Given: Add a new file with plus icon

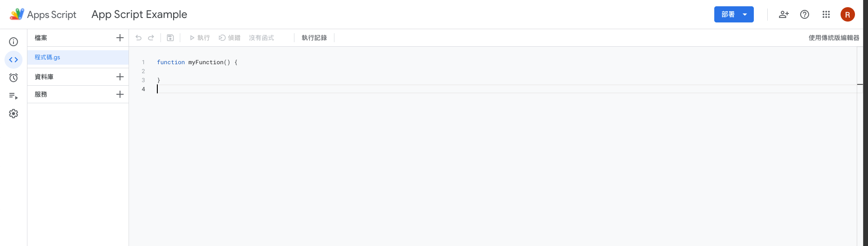Looking at the screenshot, I should [x=120, y=38].
